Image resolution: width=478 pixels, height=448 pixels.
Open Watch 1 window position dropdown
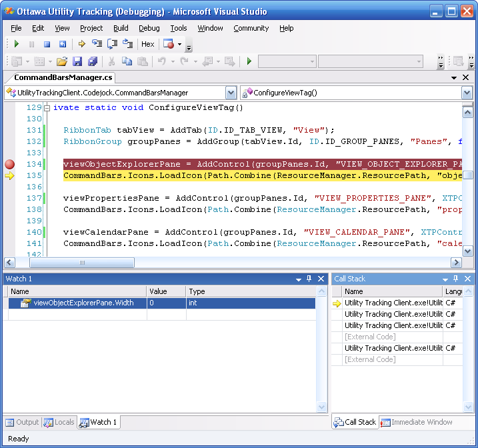(299, 279)
